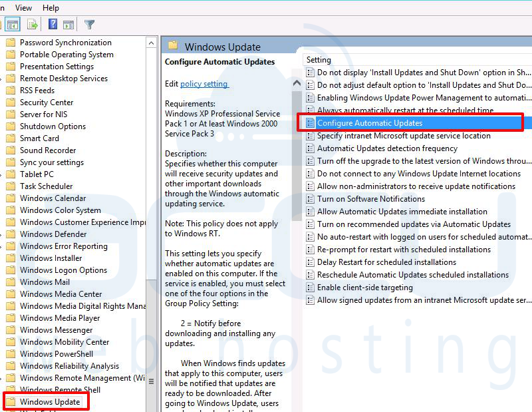Click the folder icon beside Portable Operating System
Screen dimensions: 532x412
click(11, 55)
